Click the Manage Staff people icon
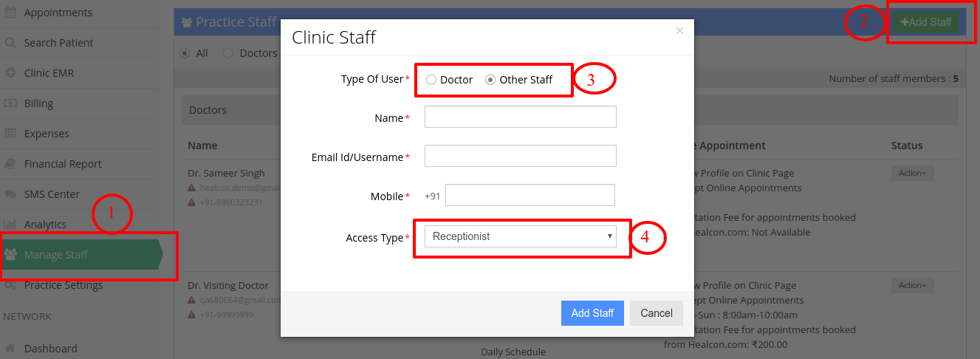Screen dimensions: 980x359 tap(10, 255)
